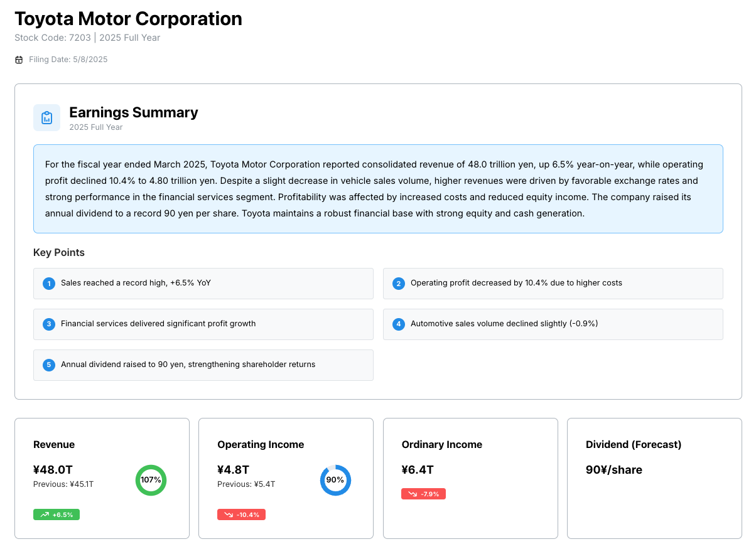Click the ¥48.0T revenue value
The height and width of the screenshot is (549, 756).
(x=53, y=470)
